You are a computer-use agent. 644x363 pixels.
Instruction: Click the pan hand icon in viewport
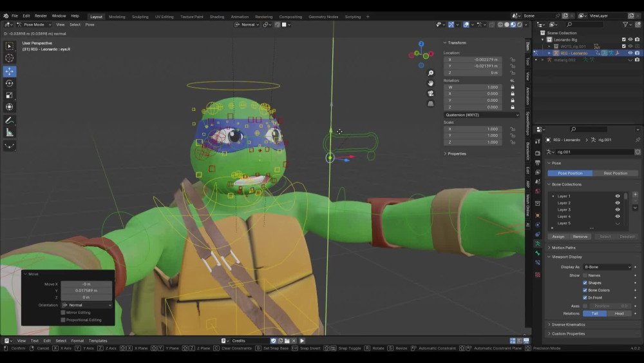[x=430, y=83]
